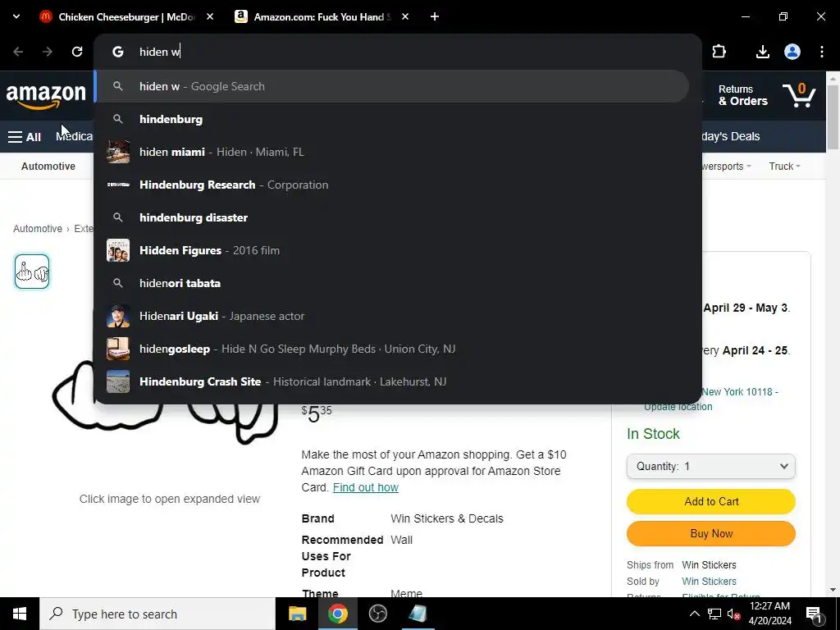
Task: Click the muted volume tray icon
Action: 734,614
